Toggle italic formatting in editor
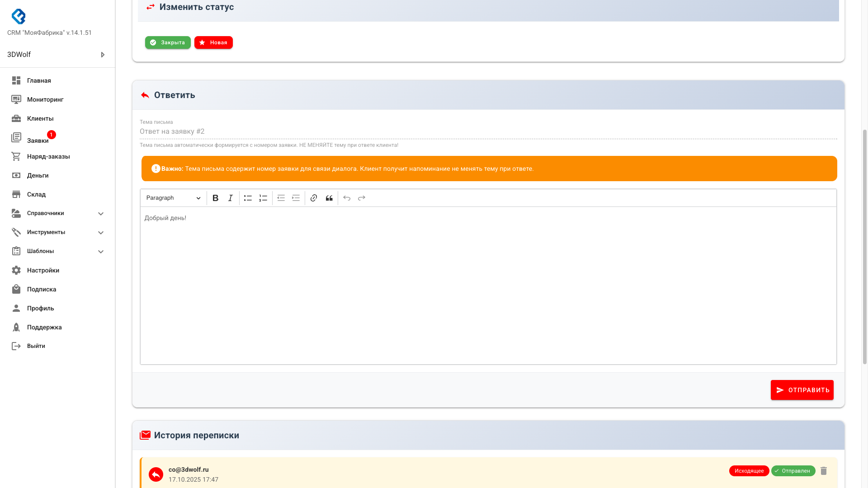The width and height of the screenshot is (868, 488). 231,198
